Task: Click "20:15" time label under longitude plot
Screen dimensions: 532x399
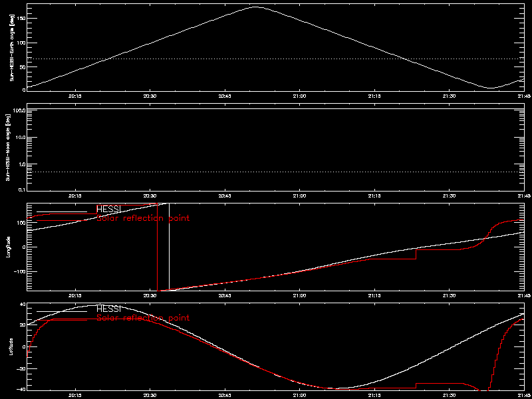Action: coord(75,296)
